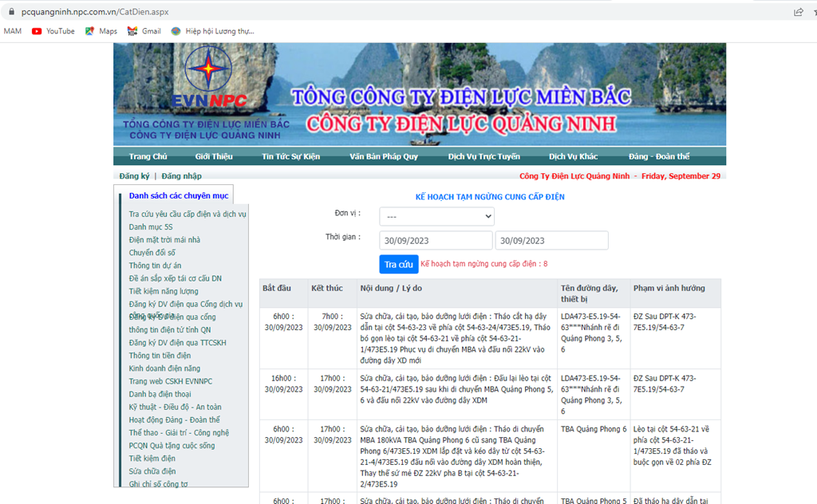Open the YouTube bookmark icon

[37, 31]
